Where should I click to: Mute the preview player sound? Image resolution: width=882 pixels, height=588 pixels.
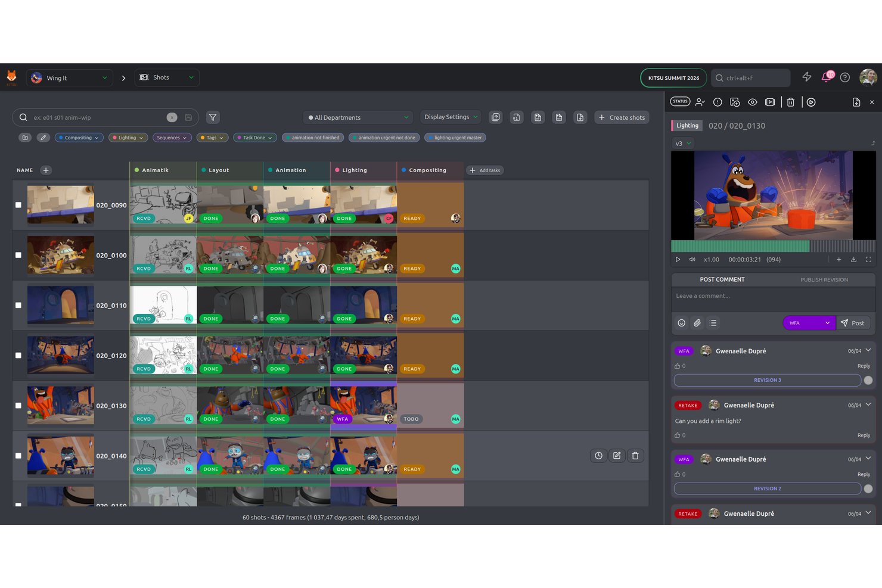coord(692,259)
